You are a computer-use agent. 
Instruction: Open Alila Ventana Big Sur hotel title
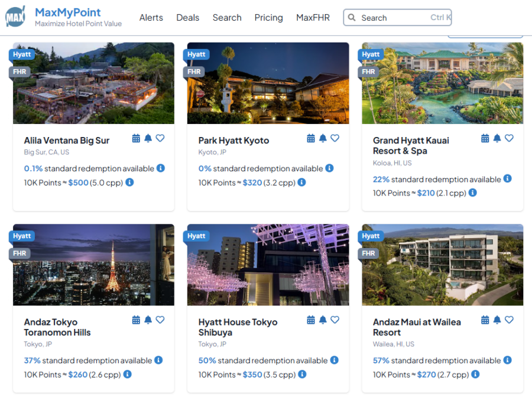coord(66,141)
